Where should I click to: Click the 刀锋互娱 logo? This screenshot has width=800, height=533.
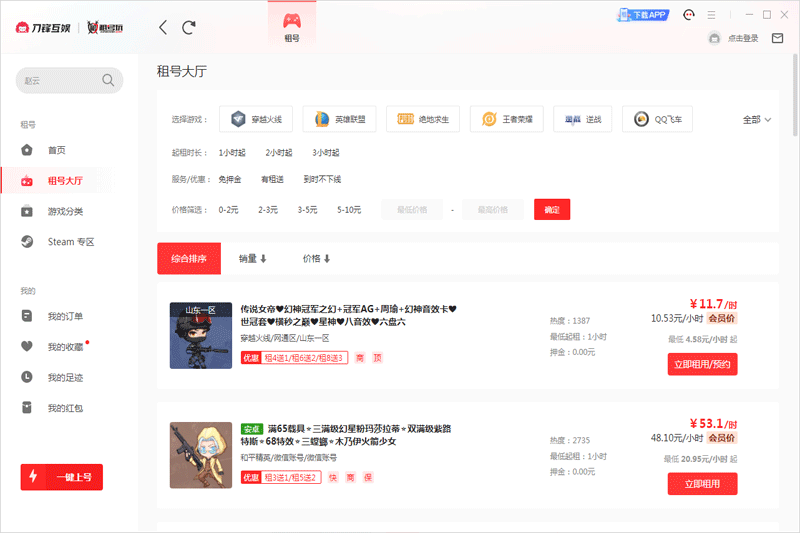pyautogui.click(x=43, y=28)
